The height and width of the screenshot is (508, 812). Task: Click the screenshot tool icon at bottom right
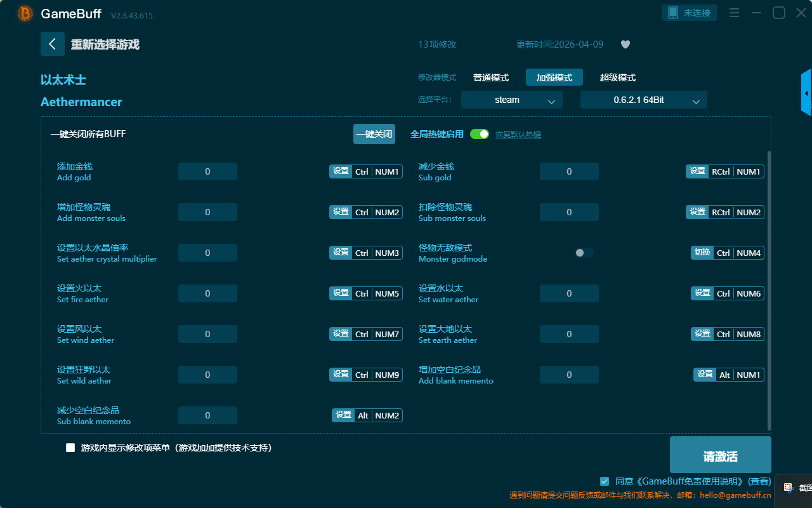click(x=789, y=488)
